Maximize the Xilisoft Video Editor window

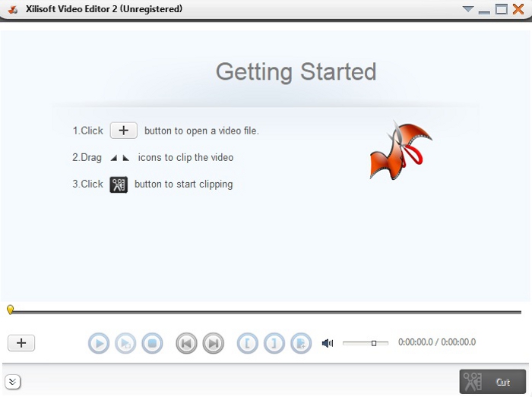(x=501, y=9)
